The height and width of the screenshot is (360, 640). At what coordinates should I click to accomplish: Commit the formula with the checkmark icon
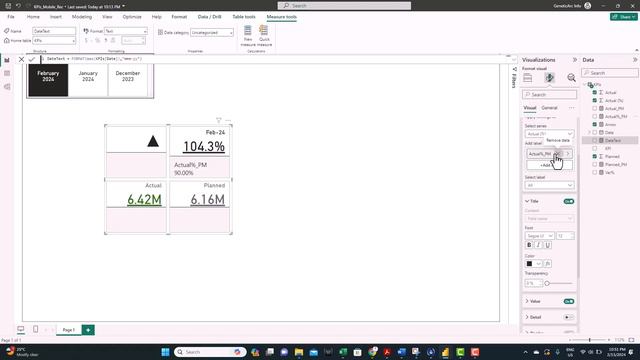pos(31,59)
